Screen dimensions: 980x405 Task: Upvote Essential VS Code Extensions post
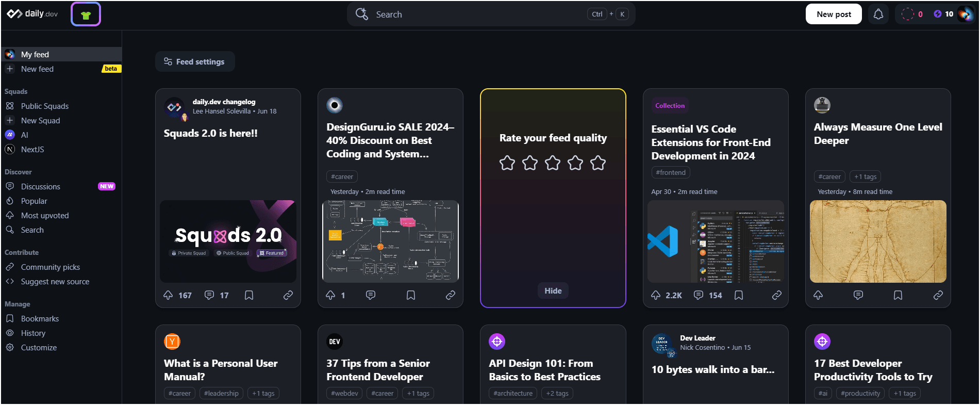coord(656,295)
